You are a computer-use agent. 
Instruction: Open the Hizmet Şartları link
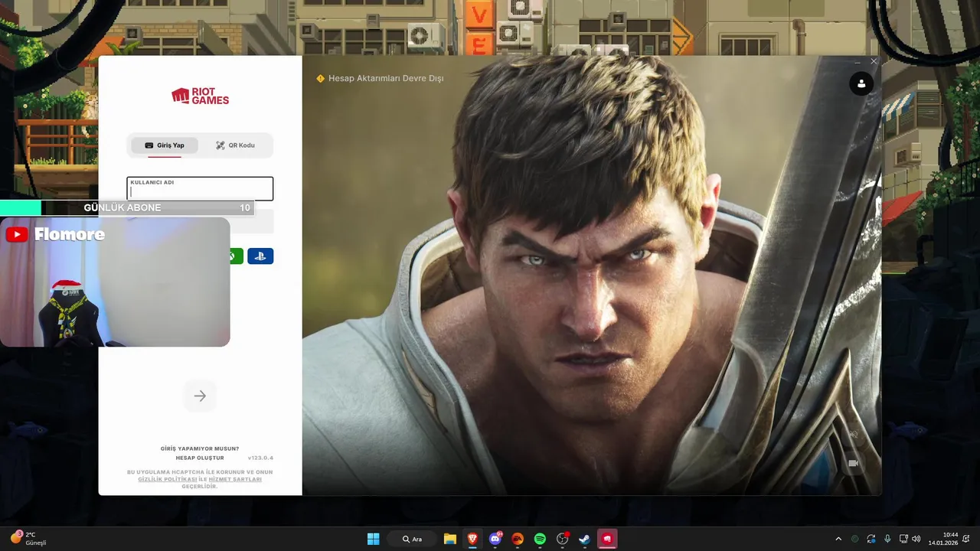coord(235,479)
